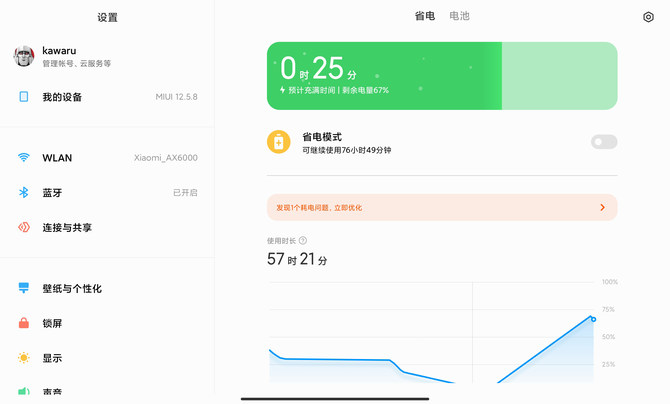The image size is (670, 404).
Task: Tap 预计充满时间 | 剩余电量67% text
Action: pyautogui.click(x=338, y=90)
